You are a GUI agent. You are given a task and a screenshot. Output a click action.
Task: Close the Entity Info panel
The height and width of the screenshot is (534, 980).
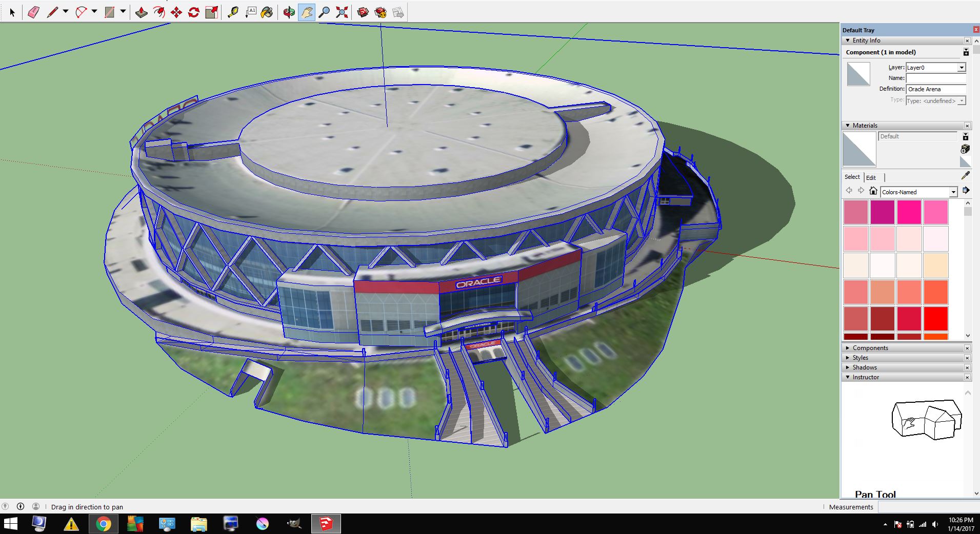pos(967,40)
